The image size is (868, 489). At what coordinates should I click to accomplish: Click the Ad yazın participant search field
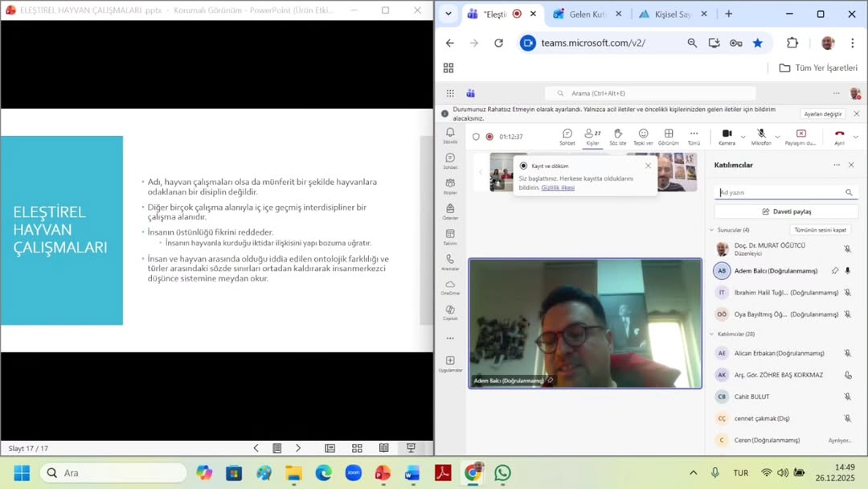click(780, 193)
